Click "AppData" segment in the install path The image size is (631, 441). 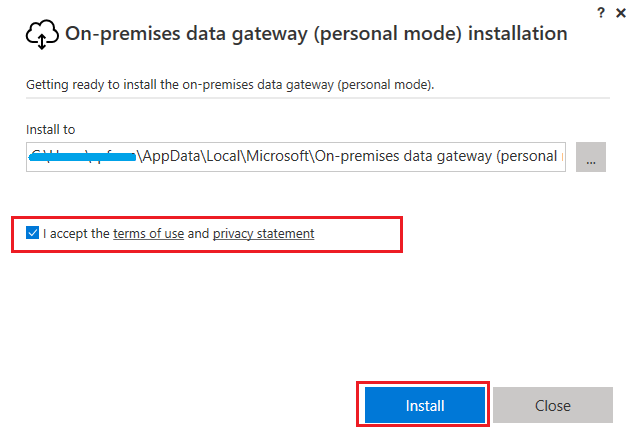tap(171, 156)
